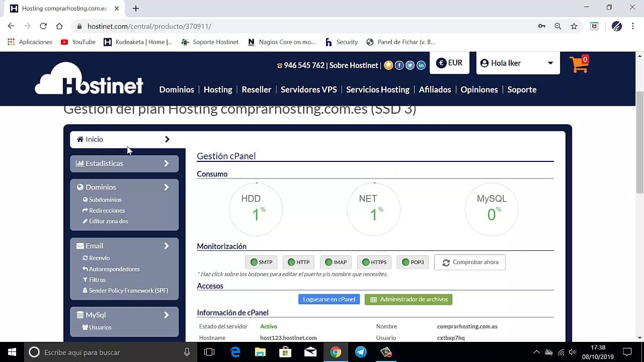Image resolution: width=644 pixels, height=362 pixels.
Task: Open Kudeaketa Home bookmark
Action: point(138,42)
